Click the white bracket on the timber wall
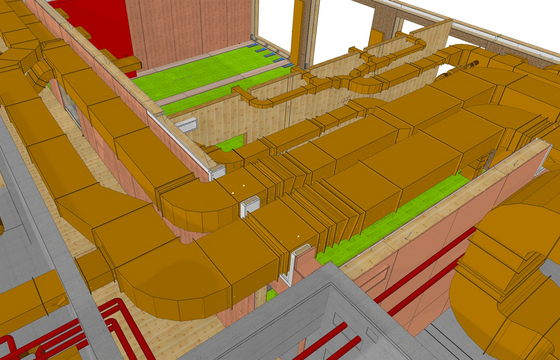This screenshot has height=360, width=560. (x=186, y=125)
